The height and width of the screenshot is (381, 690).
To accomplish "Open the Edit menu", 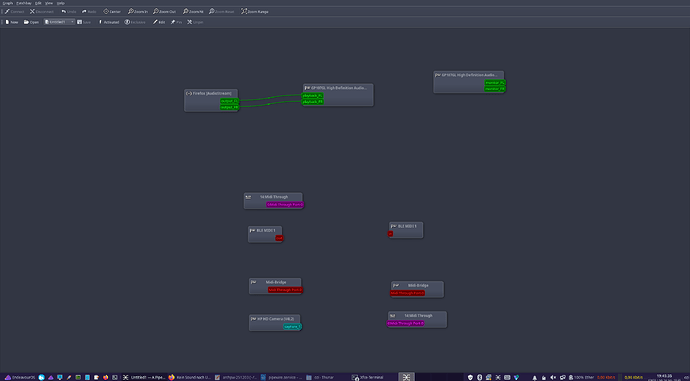I will tap(38, 3).
